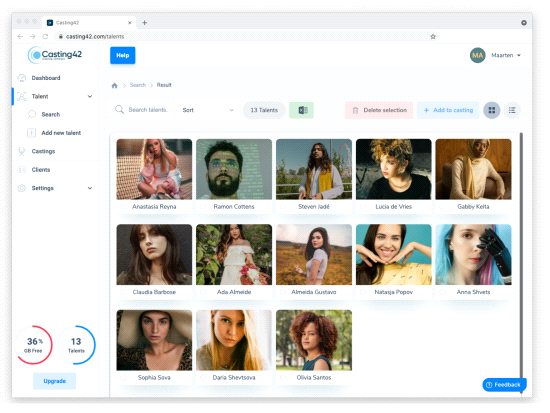Go forward in the browser
This screenshot has height=413, width=550.
[33, 36]
